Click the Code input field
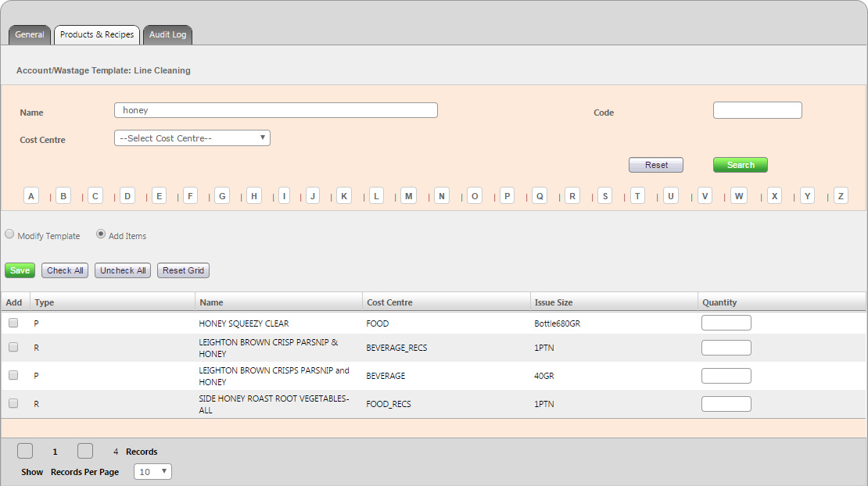This screenshot has height=486, width=868. [x=757, y=110]
